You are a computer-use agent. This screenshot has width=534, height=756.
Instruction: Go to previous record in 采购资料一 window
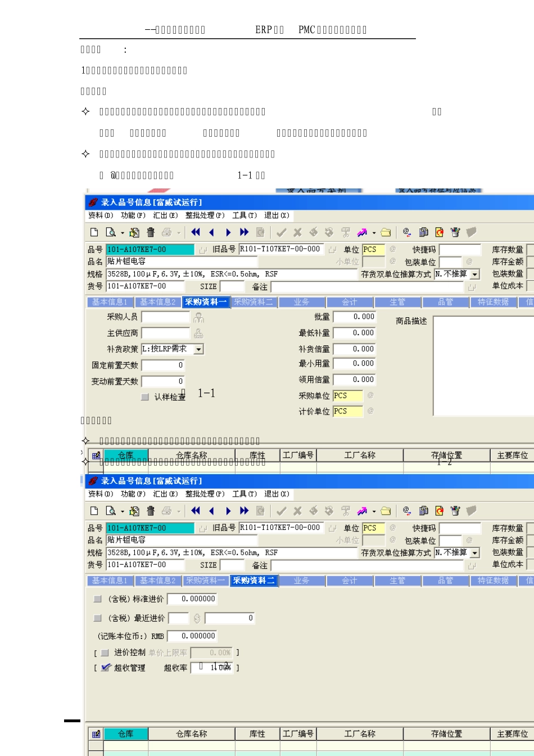(212, 232)
